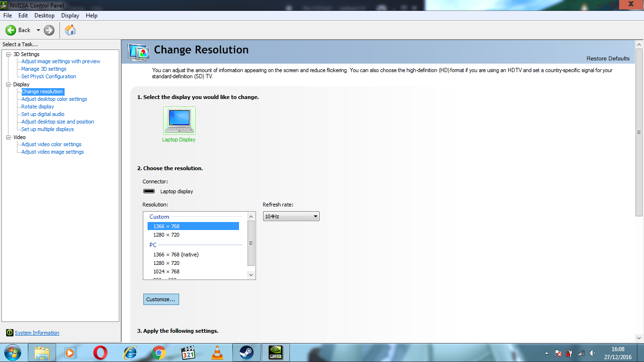Open the Back history dropdown arrow
The height and width of the screenshot is (362, 644).
click(x=38, y=30)
